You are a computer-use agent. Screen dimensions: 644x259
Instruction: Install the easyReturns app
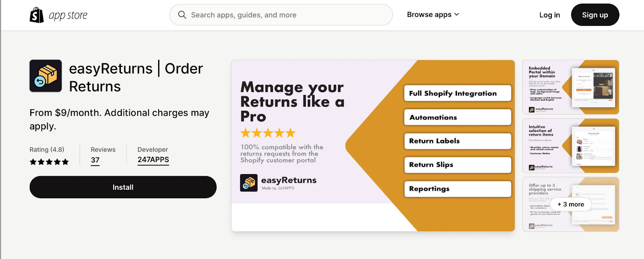(123, 187)
